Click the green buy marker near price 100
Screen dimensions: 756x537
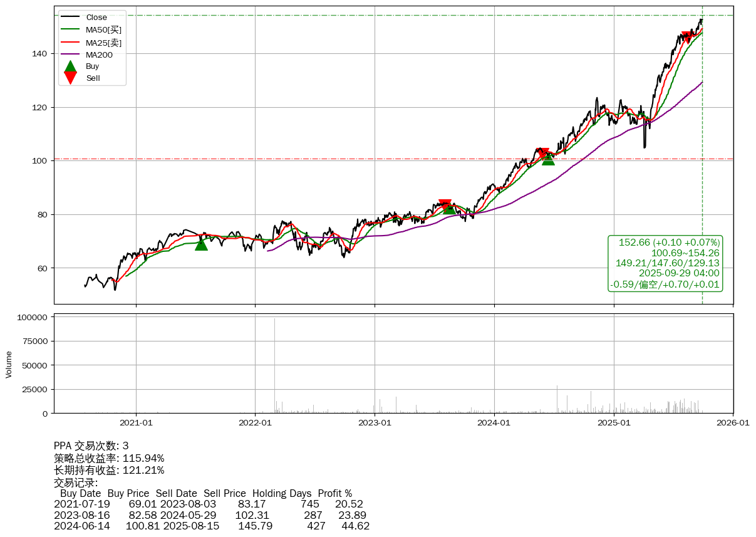[x=548, y=159]
